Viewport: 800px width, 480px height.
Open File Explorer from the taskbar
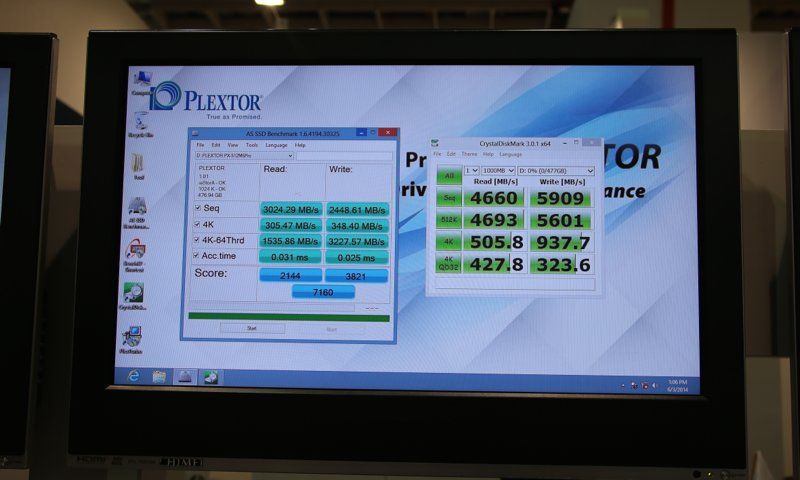click(159, 377)
